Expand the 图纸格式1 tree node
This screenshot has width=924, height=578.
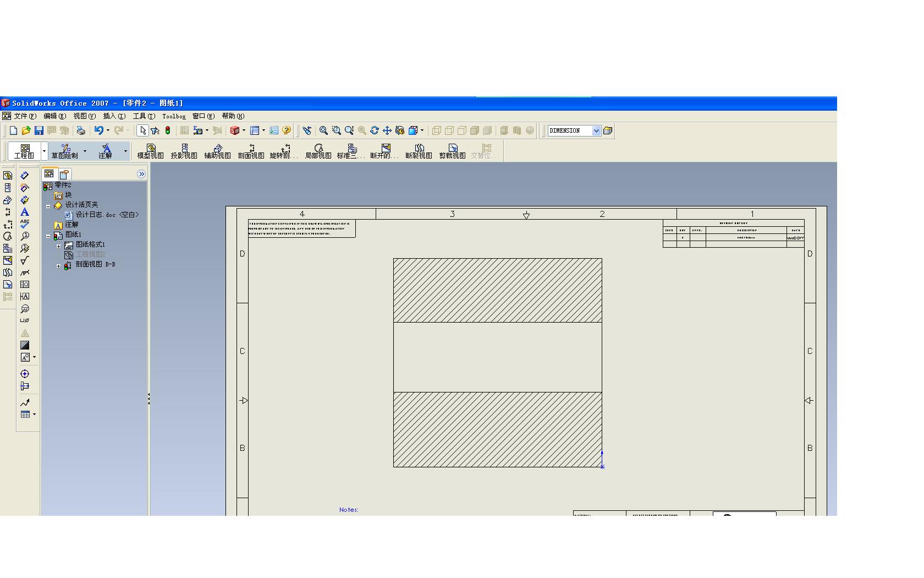pos(59,246)
